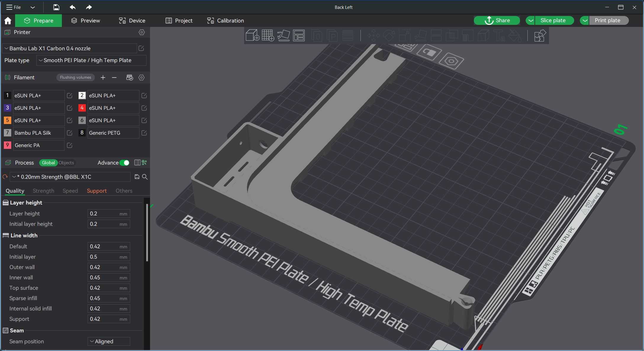Click the Add plate grid icon

click(268, 36)
